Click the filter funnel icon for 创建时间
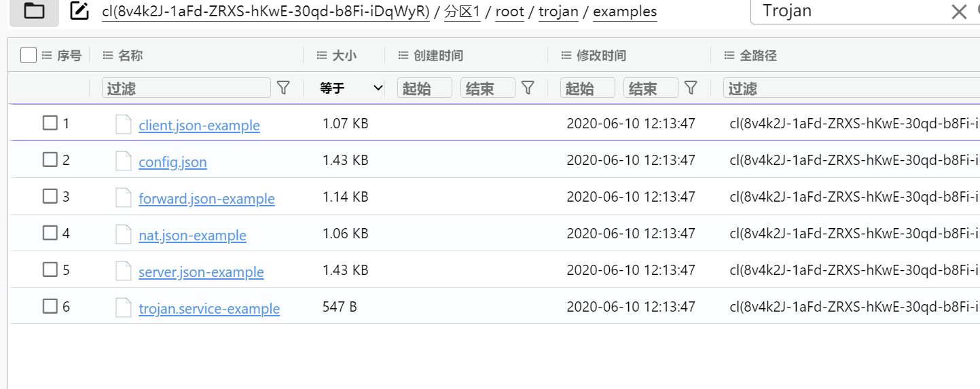The height and width of the screenshot is (389, 980). click(x=528, y=88)
